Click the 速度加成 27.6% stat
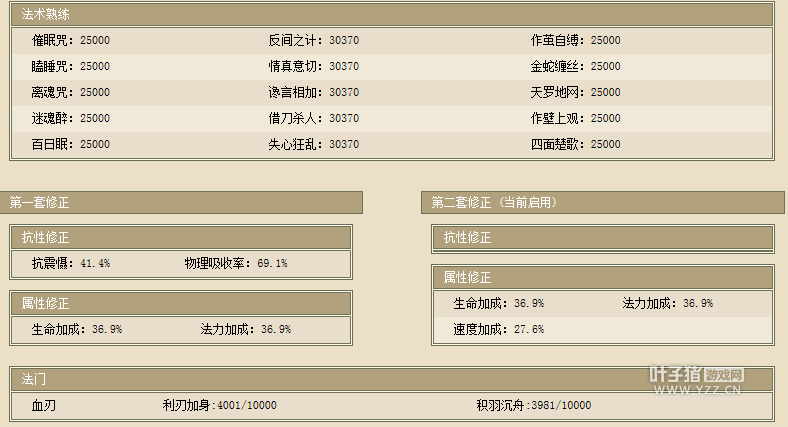The height and width of the screenshot is (427, 788). coord(498,329)
